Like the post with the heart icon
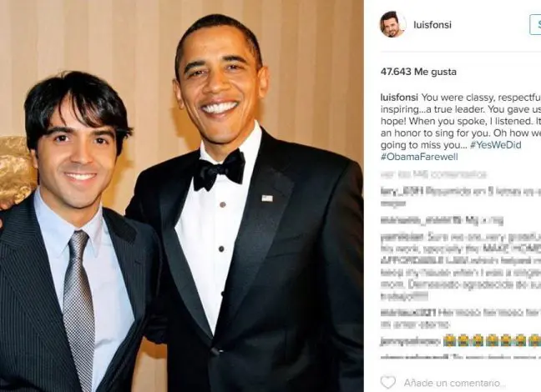 (x=388, y=382)
